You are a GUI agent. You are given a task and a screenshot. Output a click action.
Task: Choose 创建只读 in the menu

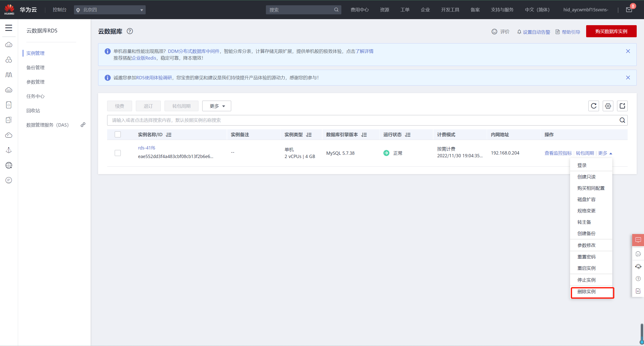[x=591, y=177]
